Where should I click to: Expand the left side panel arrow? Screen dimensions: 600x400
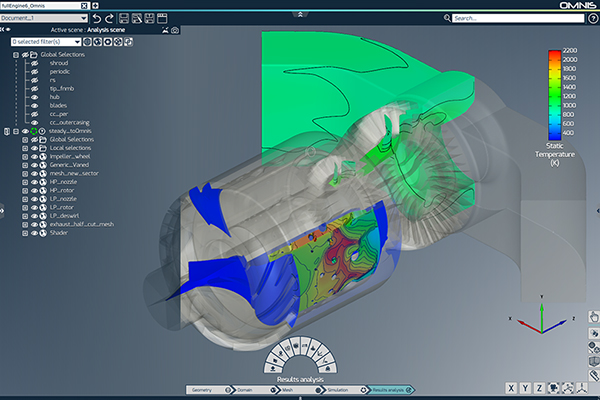coord(2,211)
